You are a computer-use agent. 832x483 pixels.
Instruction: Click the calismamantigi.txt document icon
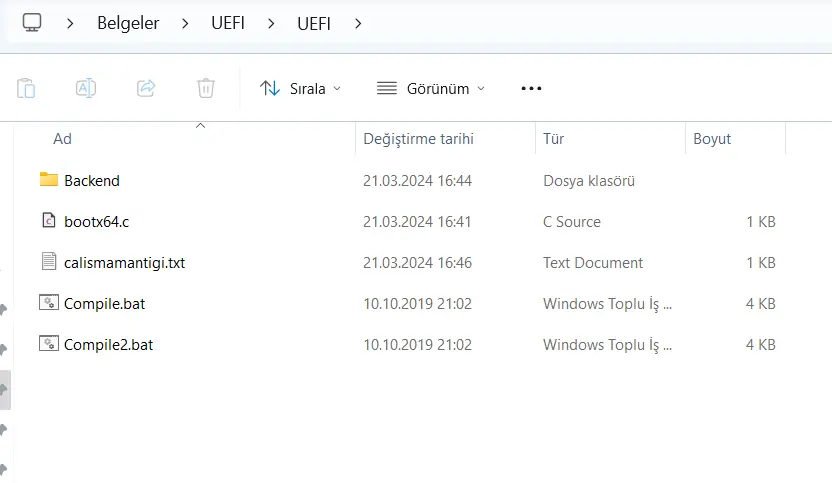click(49, 261)
